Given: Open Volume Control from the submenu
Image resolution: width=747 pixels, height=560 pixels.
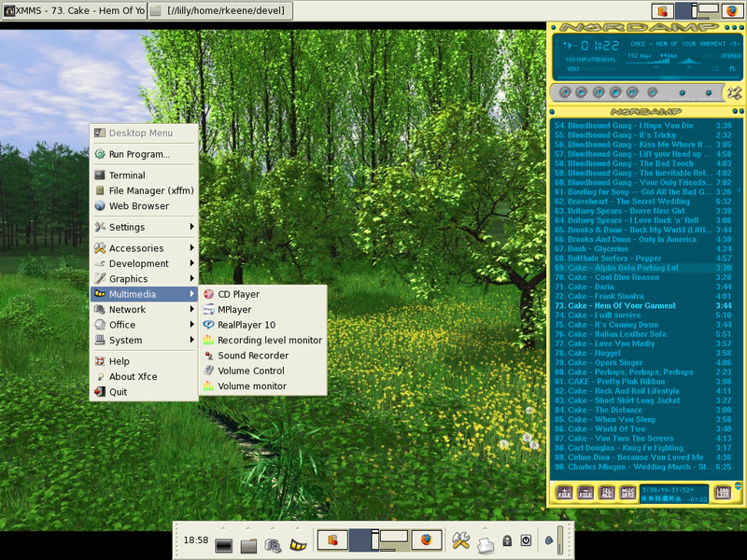Looking at the screenshot, I should [263, 371].
